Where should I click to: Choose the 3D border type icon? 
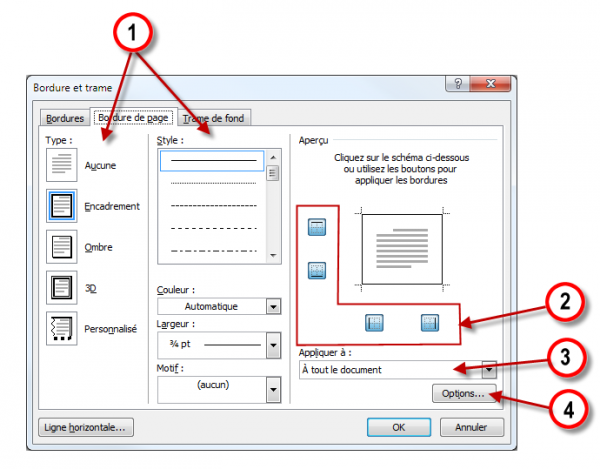pos(62,288)
